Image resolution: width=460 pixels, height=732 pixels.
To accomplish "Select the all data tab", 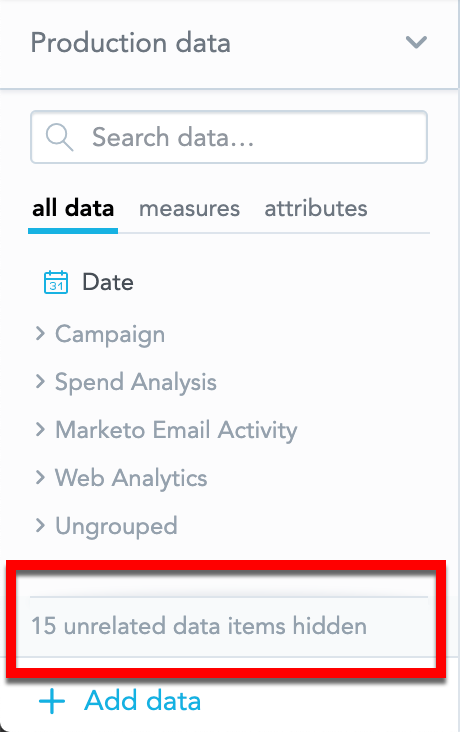I will coord(73,208).
